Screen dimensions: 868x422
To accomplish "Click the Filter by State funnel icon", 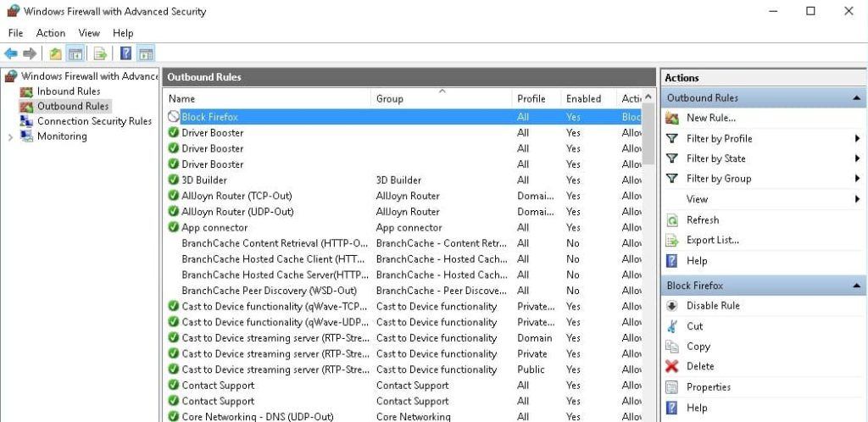I will point(672,158).
